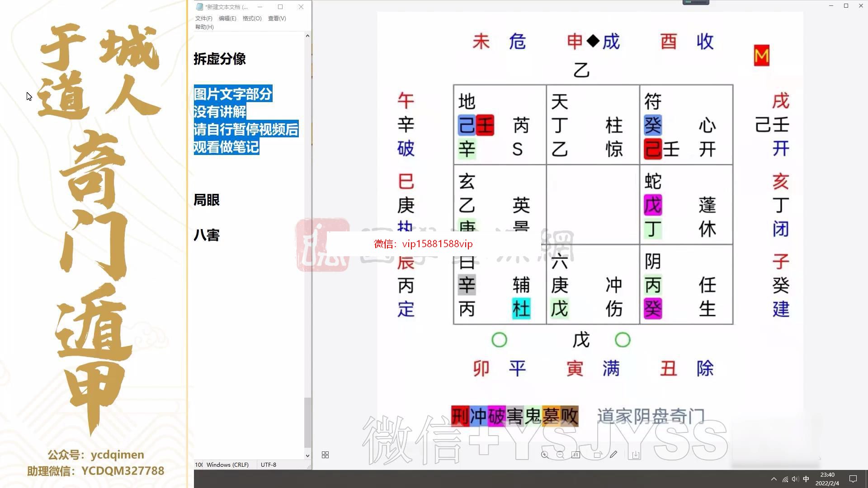Open the 文件(F) menu in Notepad

tap(203, 19)
